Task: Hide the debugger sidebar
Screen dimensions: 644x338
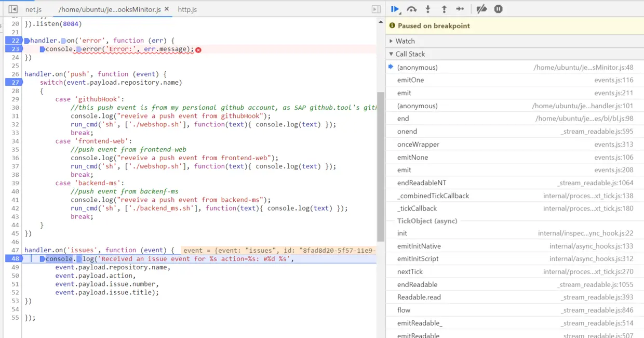Action: tap(376, 9)
